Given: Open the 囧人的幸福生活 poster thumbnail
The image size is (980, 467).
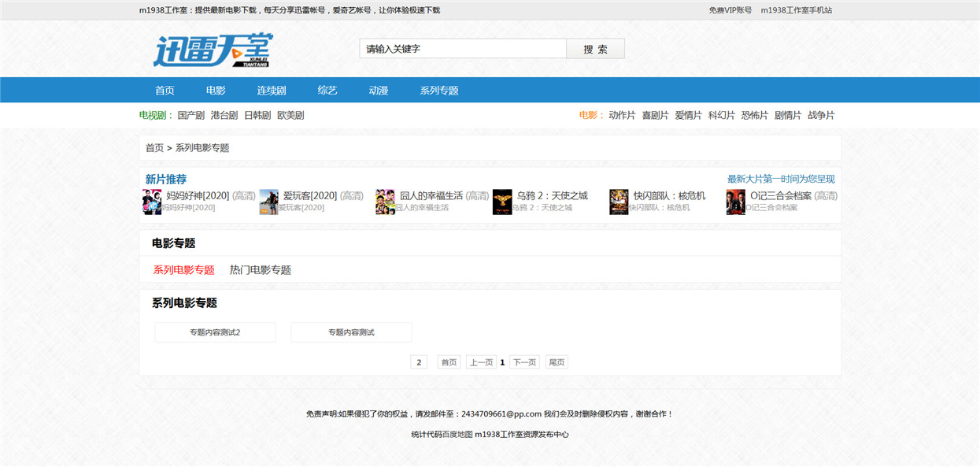Looking at the screenshot, I should point(385,202).
